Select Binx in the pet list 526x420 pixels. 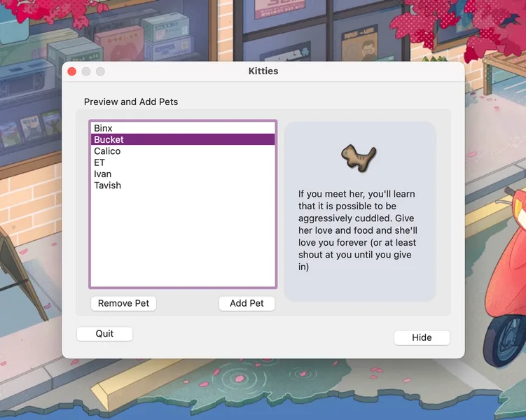point(183,128)
